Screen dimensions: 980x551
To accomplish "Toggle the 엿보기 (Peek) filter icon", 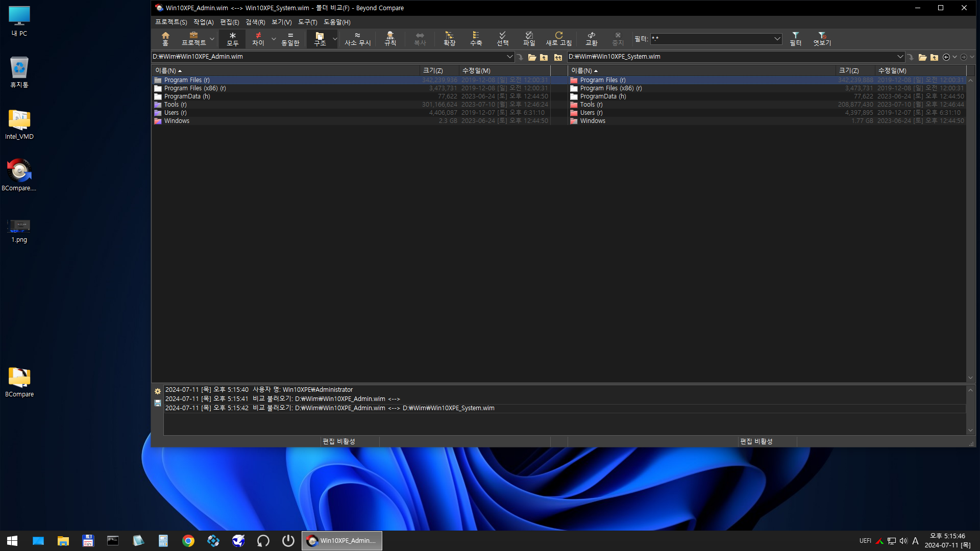I will (822, 39).
